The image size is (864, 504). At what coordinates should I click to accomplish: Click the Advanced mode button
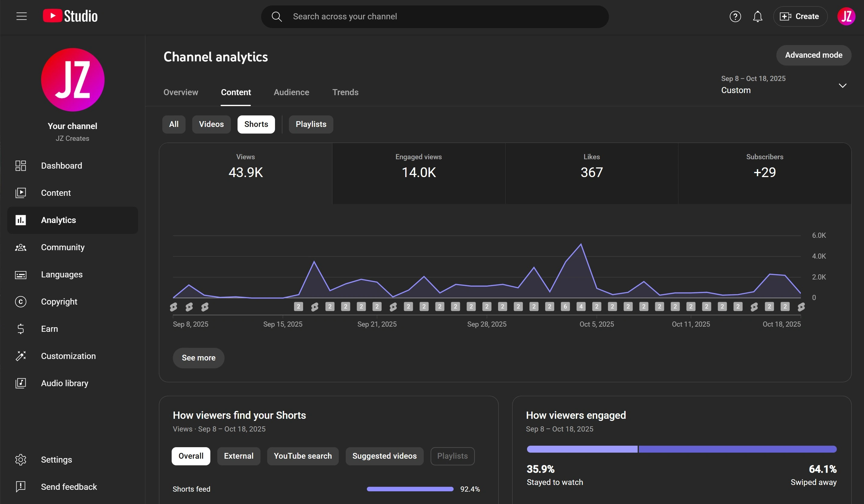813,55
